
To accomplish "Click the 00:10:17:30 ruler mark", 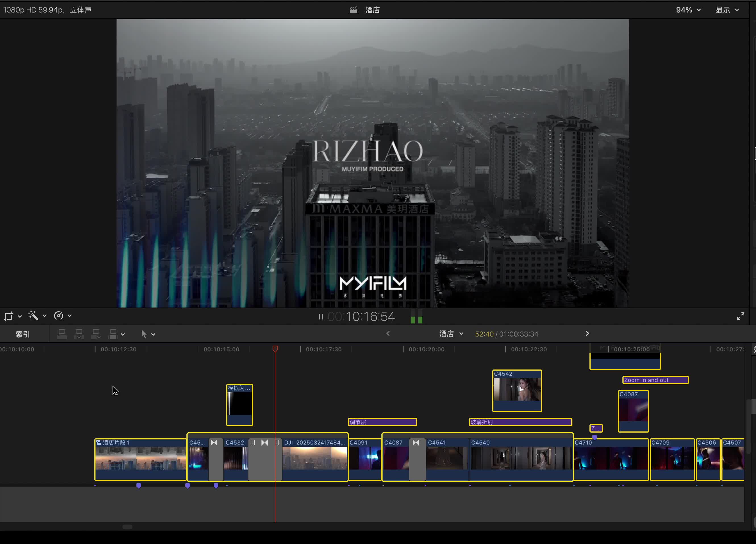I will point(324,349).
